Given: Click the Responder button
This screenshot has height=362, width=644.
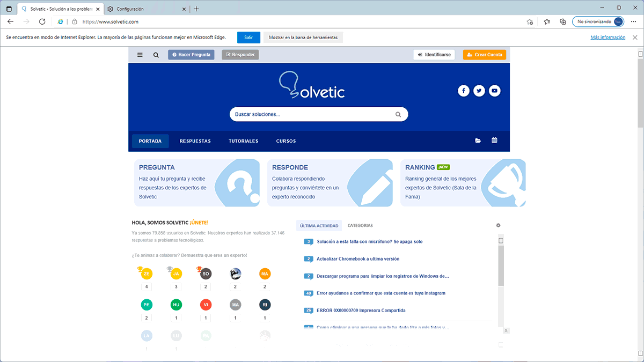Looking at the screenshot, I should (240, 55).
